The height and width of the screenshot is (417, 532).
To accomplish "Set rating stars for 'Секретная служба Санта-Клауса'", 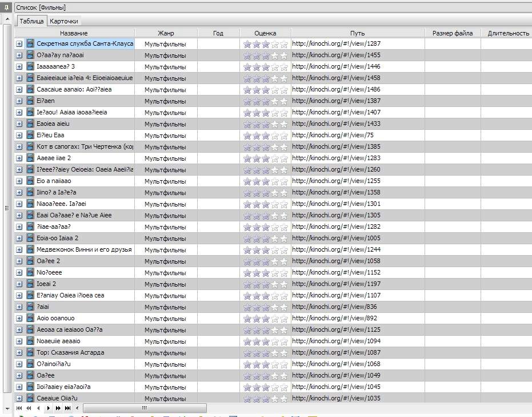I will [x=266, y=44].
